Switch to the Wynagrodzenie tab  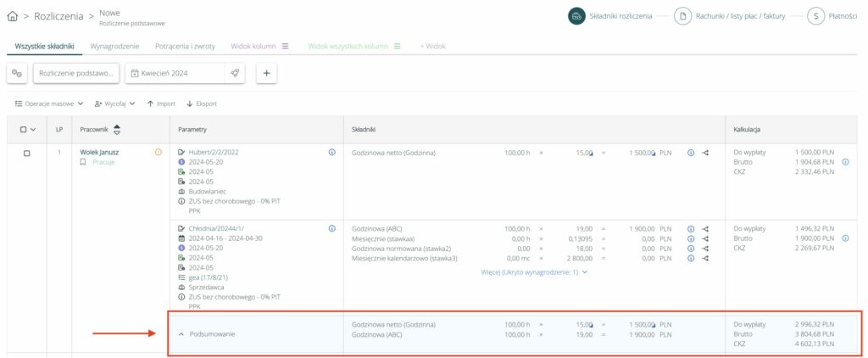point(114,46)
